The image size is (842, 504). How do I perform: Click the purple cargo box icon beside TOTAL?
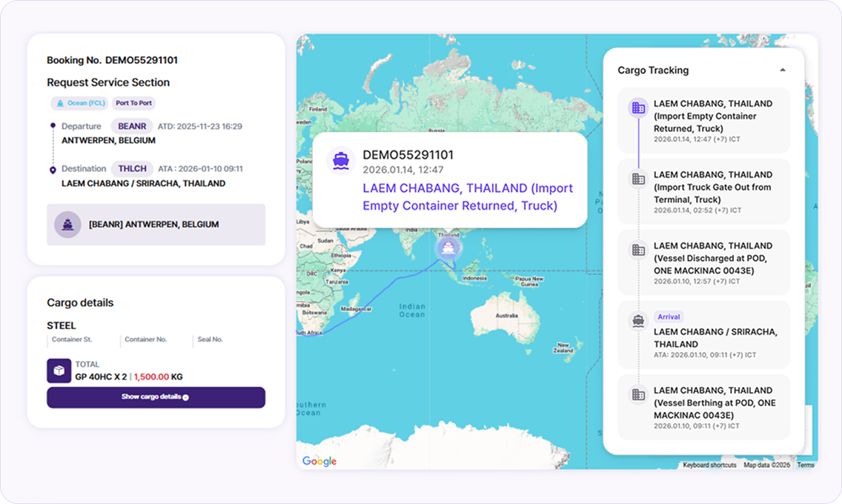tap(59, 371)
